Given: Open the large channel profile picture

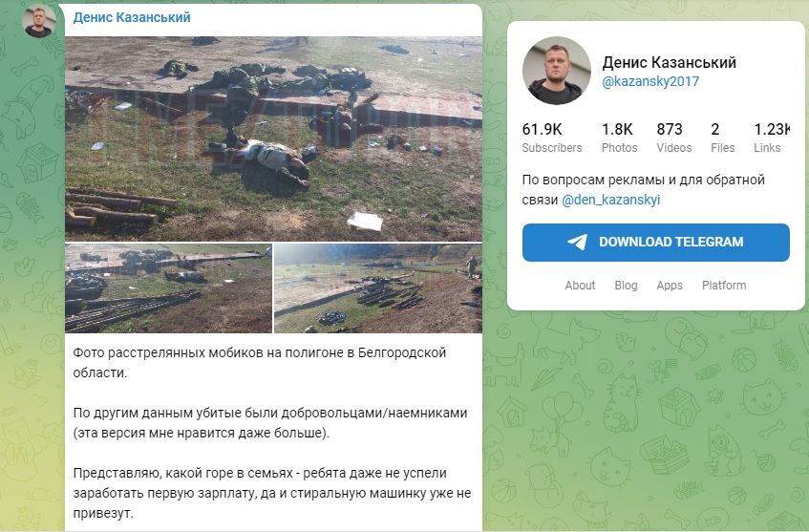Looking at the screenshot, I should coord(557,71).
